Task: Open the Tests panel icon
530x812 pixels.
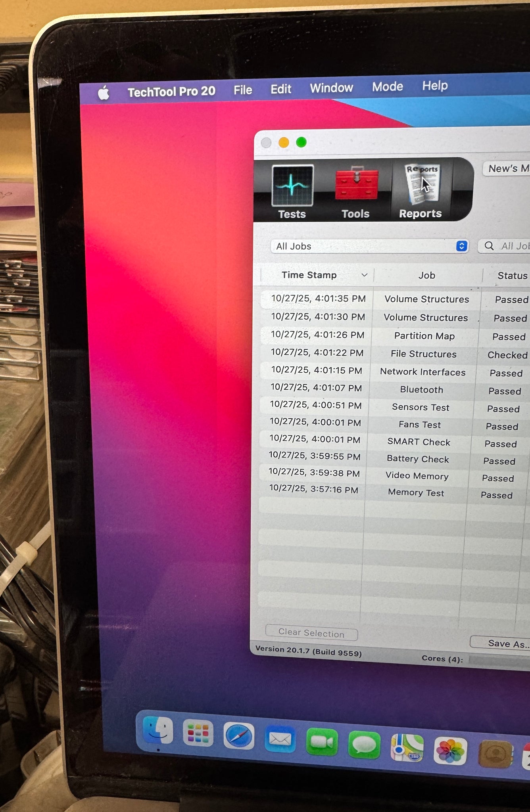Action: [x=292, y=186]
